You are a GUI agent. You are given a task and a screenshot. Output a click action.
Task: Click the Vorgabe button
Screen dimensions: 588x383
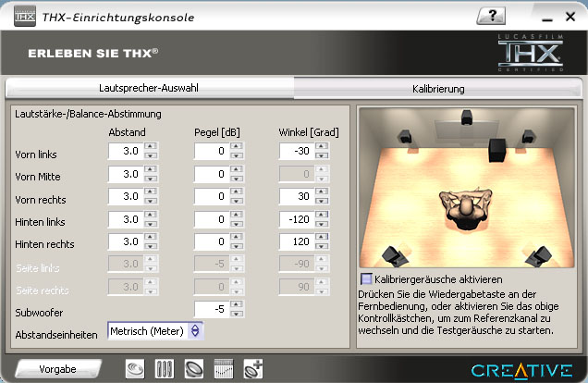pos(58,369)
